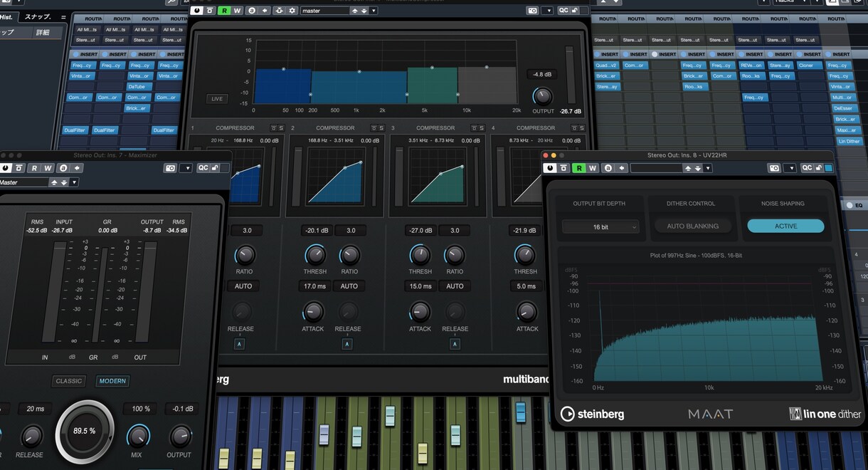Toggle Read automation in UV22HR window
868x470 pixels.
point(579,168)
